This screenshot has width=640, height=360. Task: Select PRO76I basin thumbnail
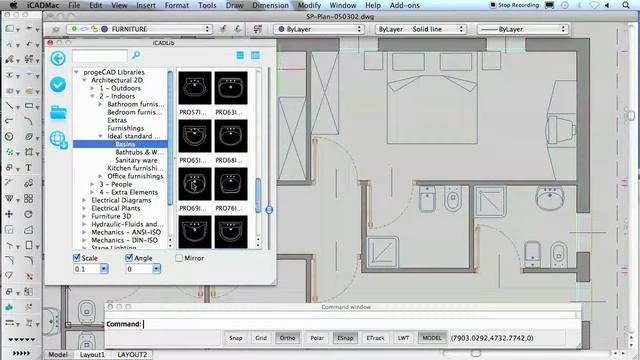point(231,184)
